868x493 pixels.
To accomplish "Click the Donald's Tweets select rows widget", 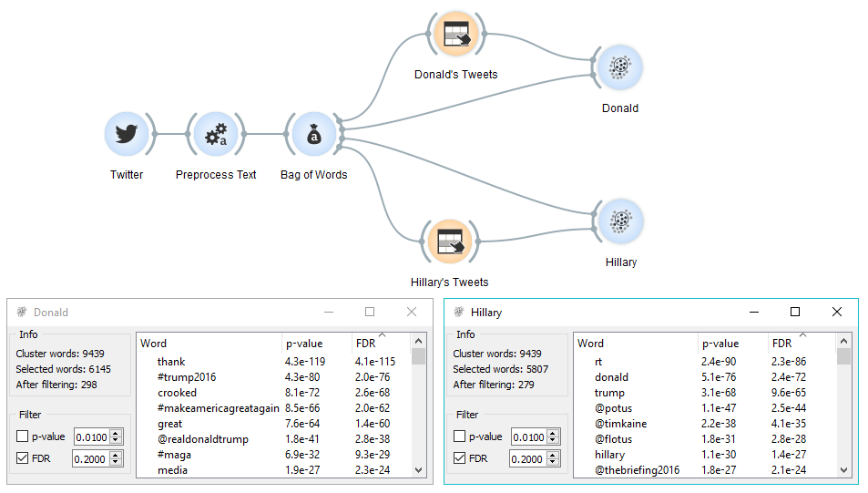I will (x=456, y=34).
